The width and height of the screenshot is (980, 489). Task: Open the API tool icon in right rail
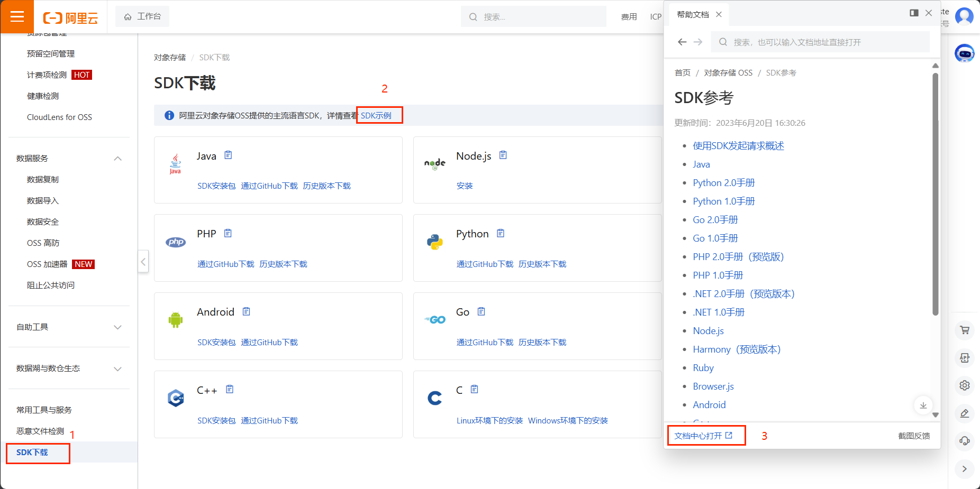(965, 358)
